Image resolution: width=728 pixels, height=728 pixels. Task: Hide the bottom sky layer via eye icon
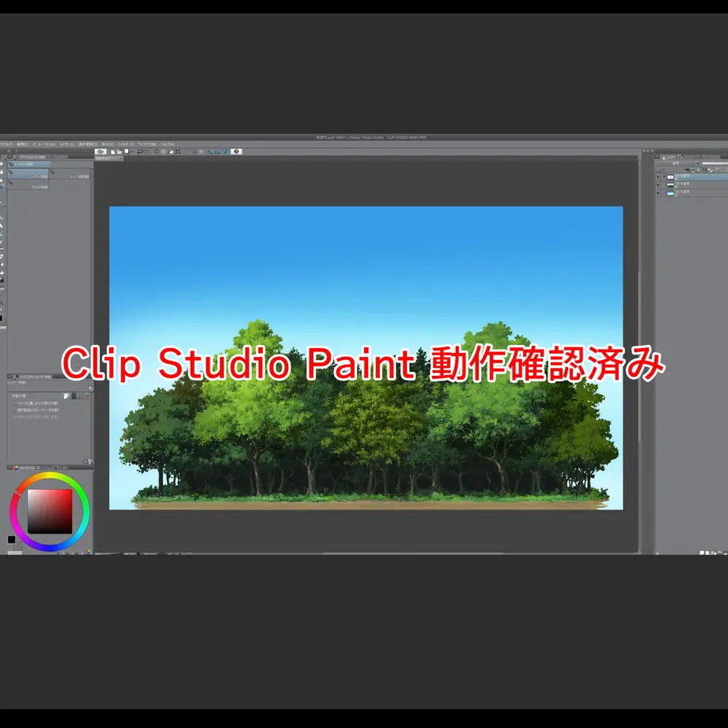click(x=658, y=193)
